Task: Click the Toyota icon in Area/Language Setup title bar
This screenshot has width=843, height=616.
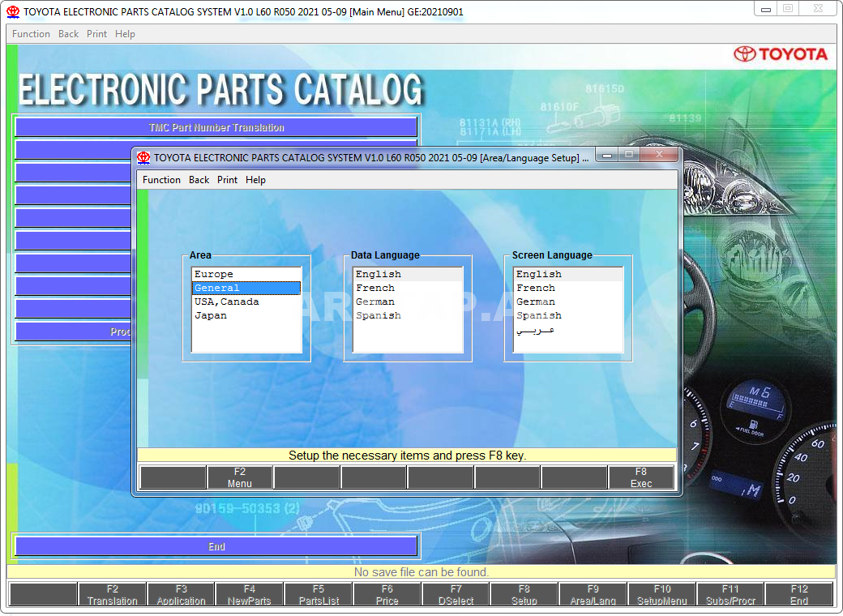Action: [143, 157]
